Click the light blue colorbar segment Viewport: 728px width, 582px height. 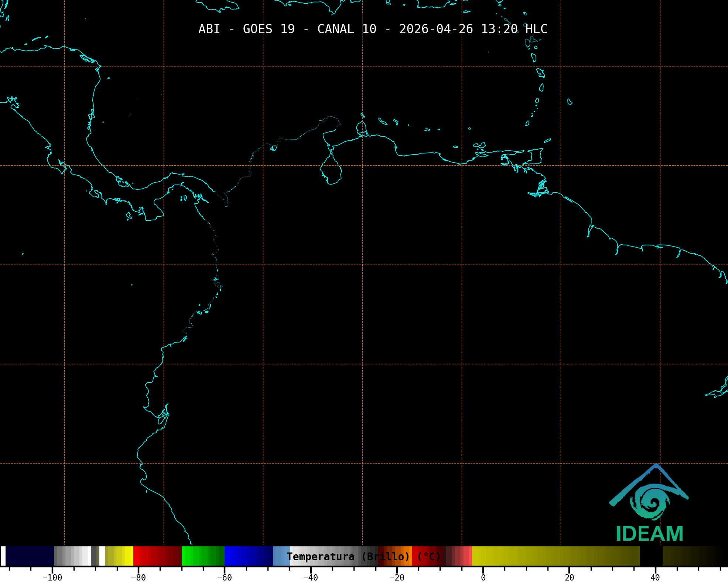281,556
